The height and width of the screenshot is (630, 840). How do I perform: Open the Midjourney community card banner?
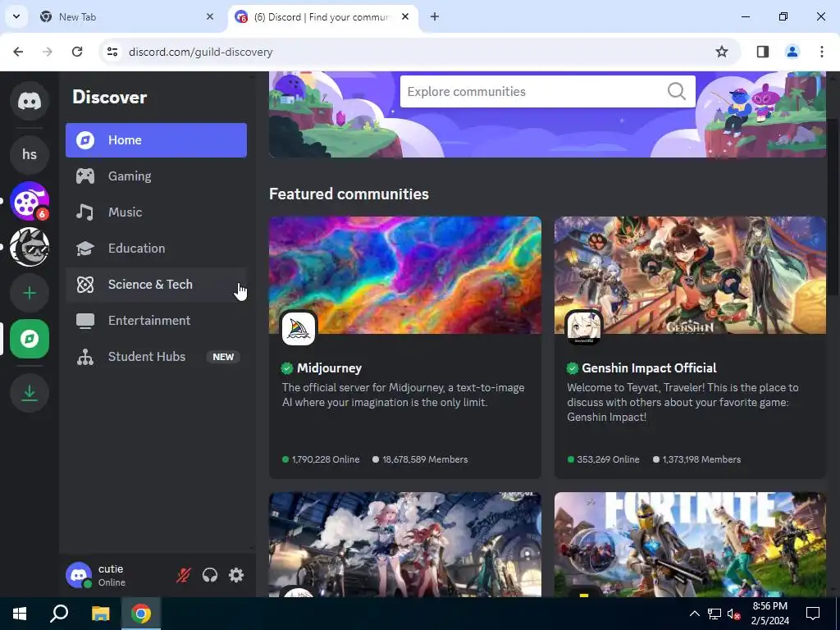click(405, 276)
